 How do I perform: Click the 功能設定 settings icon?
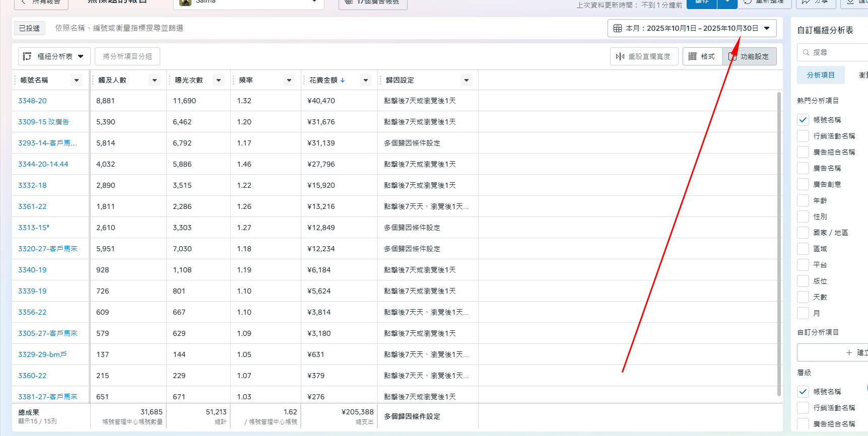(732, 56)
